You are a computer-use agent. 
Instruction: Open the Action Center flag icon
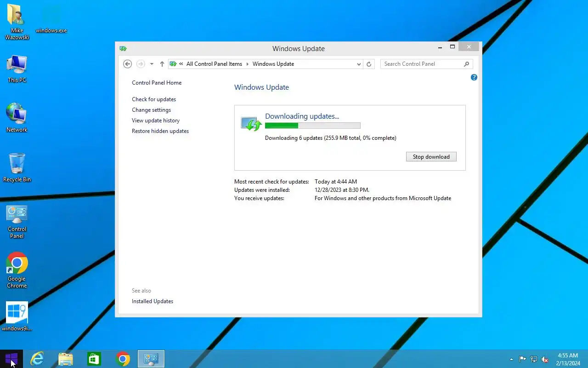523,359
